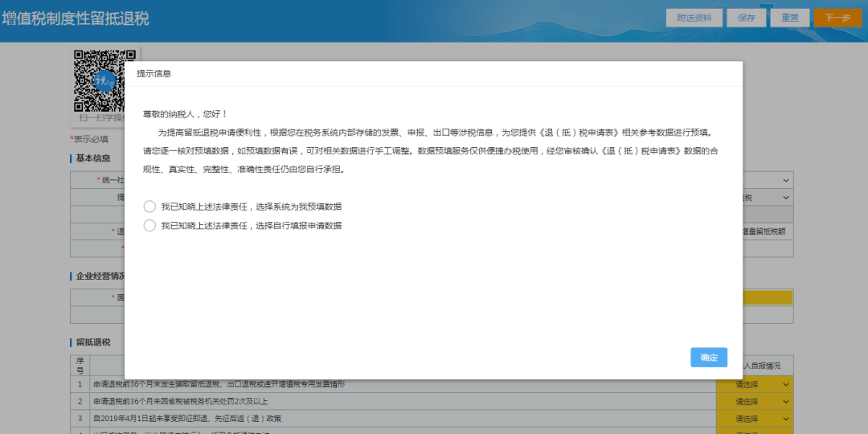Viewport: 868px width, 434px height.
Task: Click the yellow field in 企业经营情况
Action: click(768, 298)
